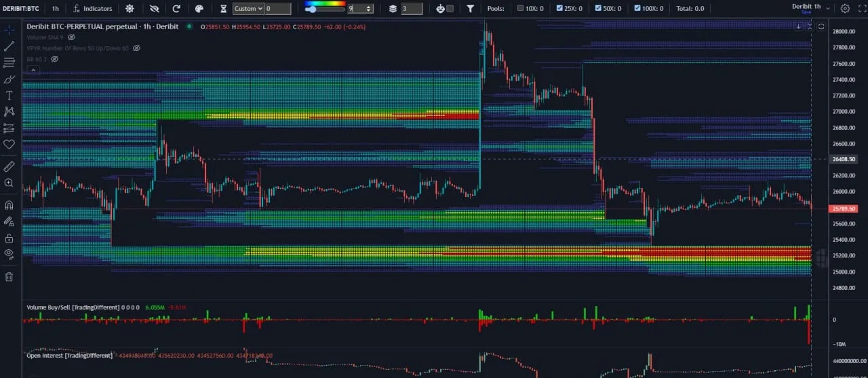
Task: Lock all drawing tools with padlock icon
Action: [9, 238]
